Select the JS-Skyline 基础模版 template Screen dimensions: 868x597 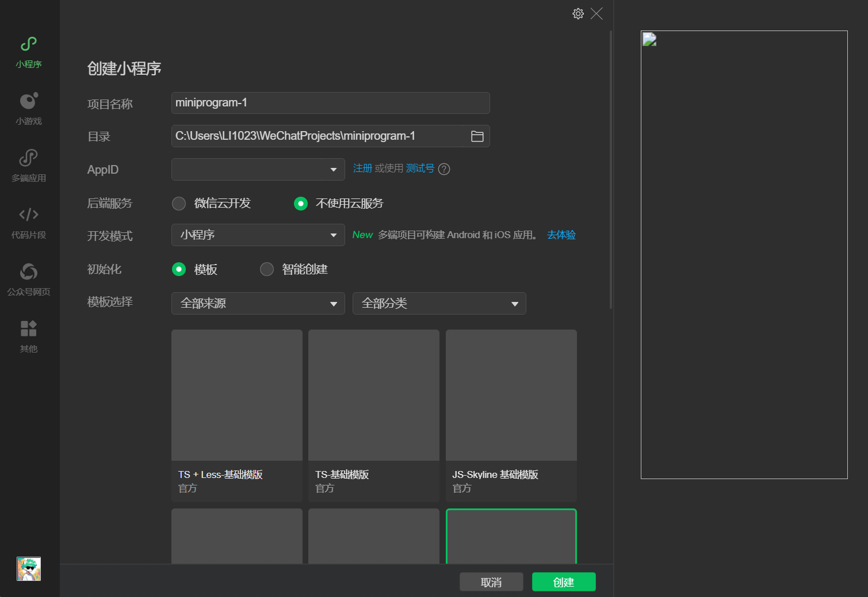pos(511,416)
